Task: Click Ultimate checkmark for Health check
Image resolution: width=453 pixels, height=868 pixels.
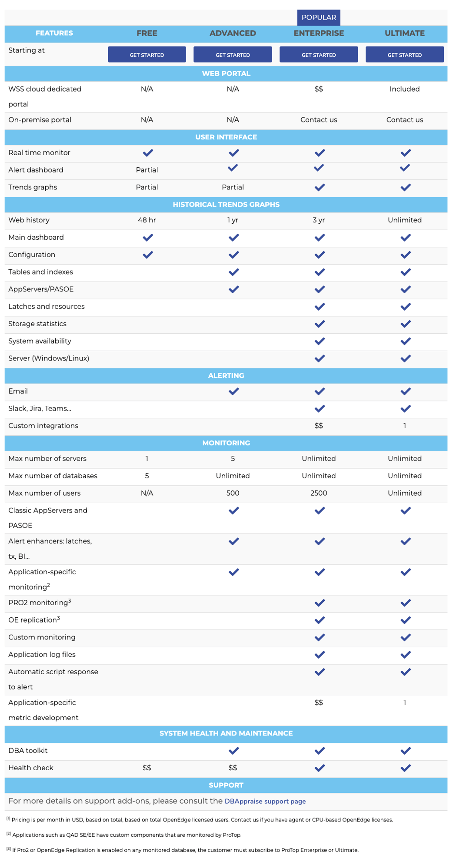Action: coord(406,768)
